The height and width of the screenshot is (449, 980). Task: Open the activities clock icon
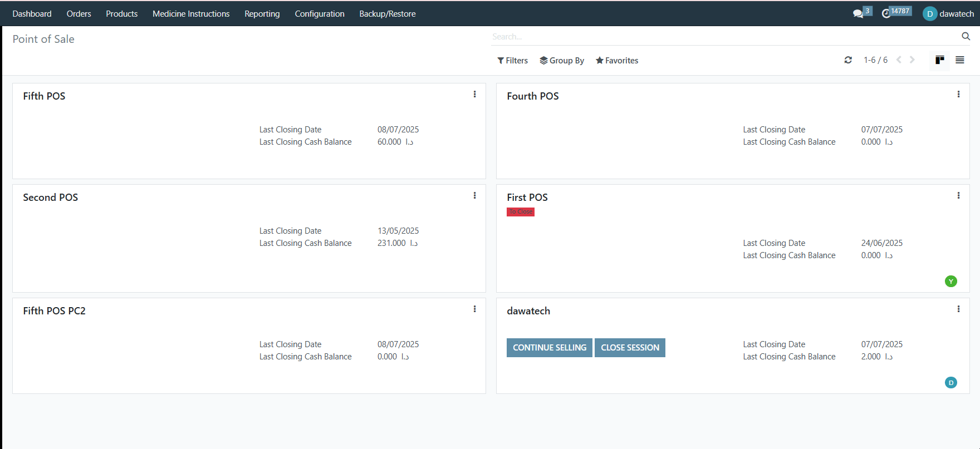click(x=886, y=13)
